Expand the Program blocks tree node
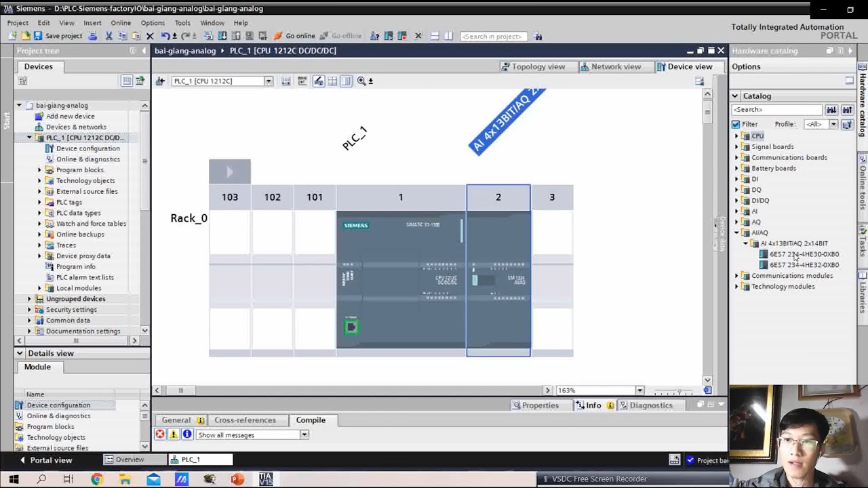This screenshot has height=488, width=868. [39, 170]
